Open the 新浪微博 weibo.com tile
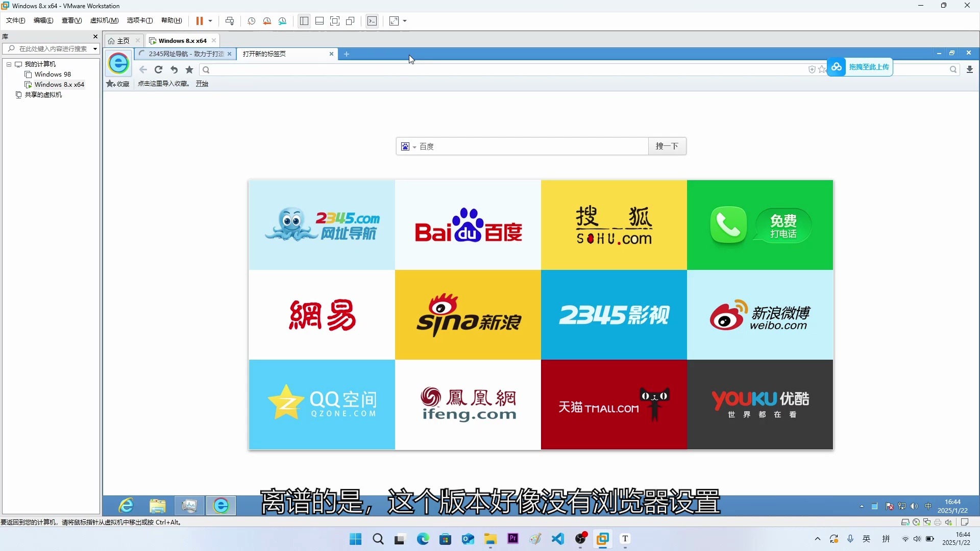980x551 pixels. (760, 315)
